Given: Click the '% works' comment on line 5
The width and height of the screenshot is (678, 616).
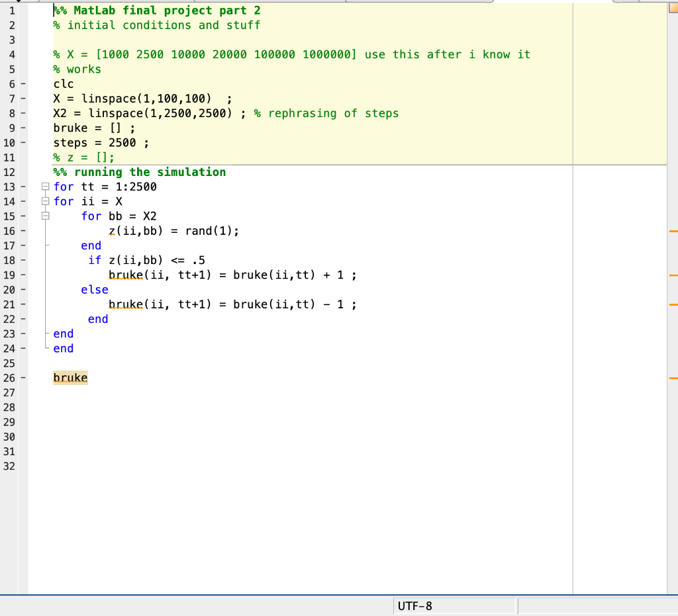Looking at the screenshot, I should click(77, 69).
